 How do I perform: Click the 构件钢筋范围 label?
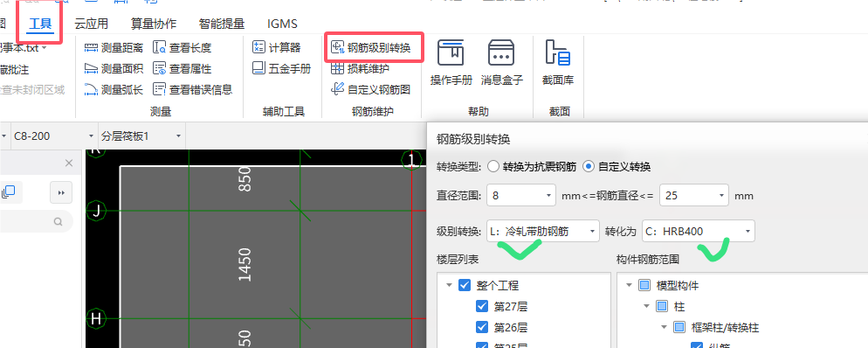(648, 260)
